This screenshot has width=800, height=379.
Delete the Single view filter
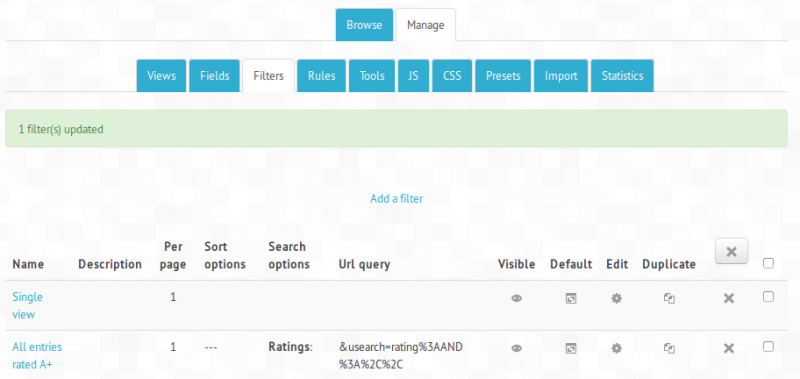(x=729, y=298)
